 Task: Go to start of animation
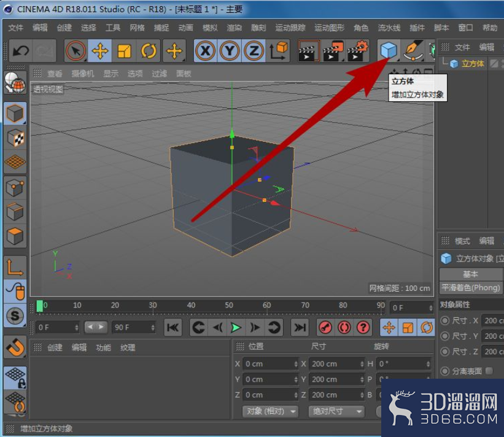point(173,328)
